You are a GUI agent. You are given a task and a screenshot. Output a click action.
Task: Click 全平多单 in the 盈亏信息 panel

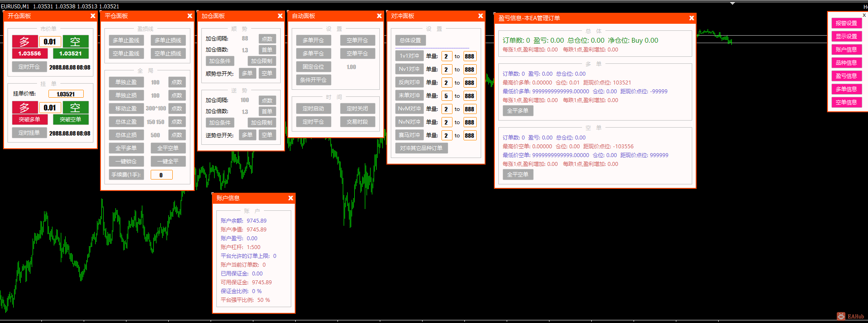point(518,110)
